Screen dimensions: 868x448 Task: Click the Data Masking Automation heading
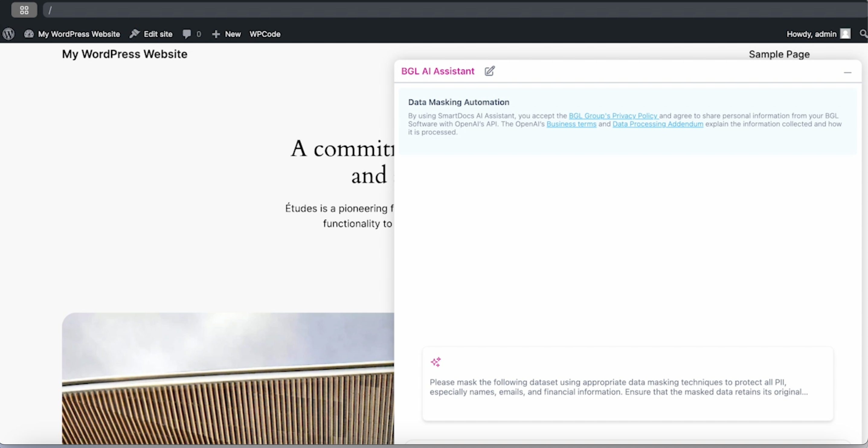click(458, 102)
